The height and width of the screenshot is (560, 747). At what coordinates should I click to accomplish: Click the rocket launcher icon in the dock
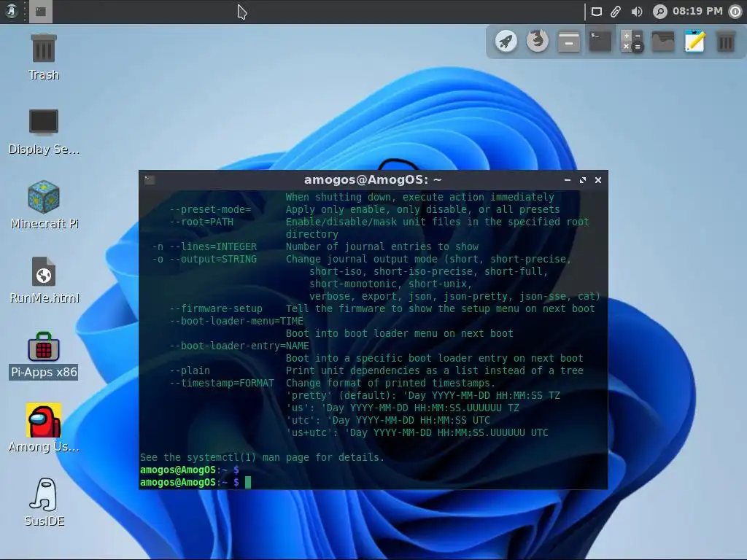click(x=506, y=41)
